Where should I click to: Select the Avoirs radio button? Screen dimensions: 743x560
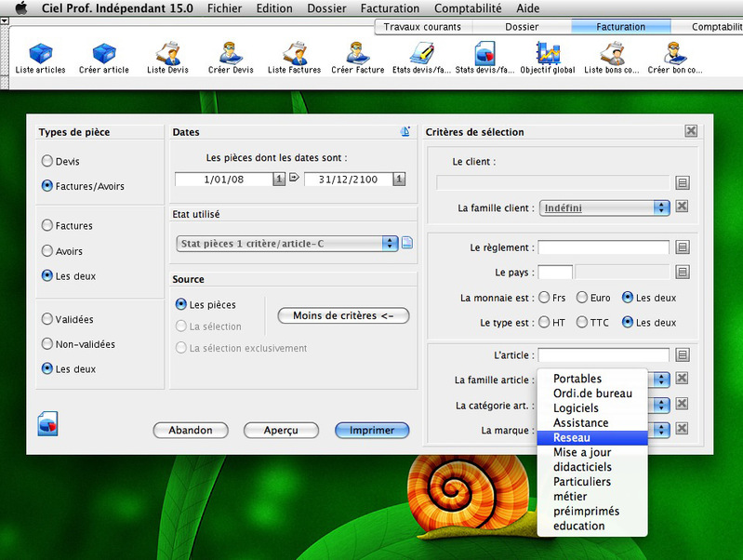pyautogui.click(x=46, y=250)
